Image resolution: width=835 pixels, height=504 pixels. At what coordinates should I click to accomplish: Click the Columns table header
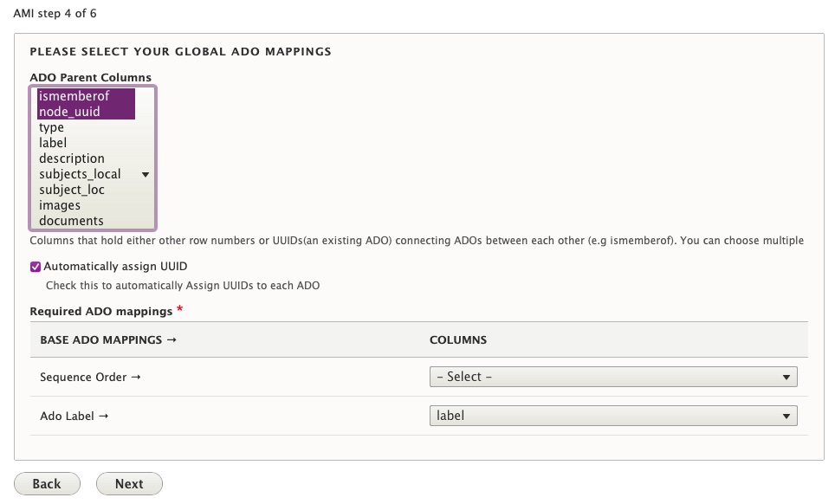click(x=458, y=340)
